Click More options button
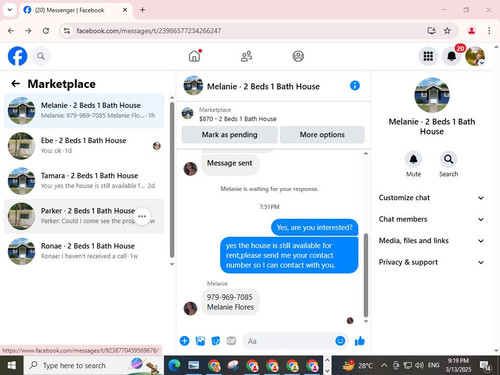This screenshot has height=375, width=500. point(322,135)
